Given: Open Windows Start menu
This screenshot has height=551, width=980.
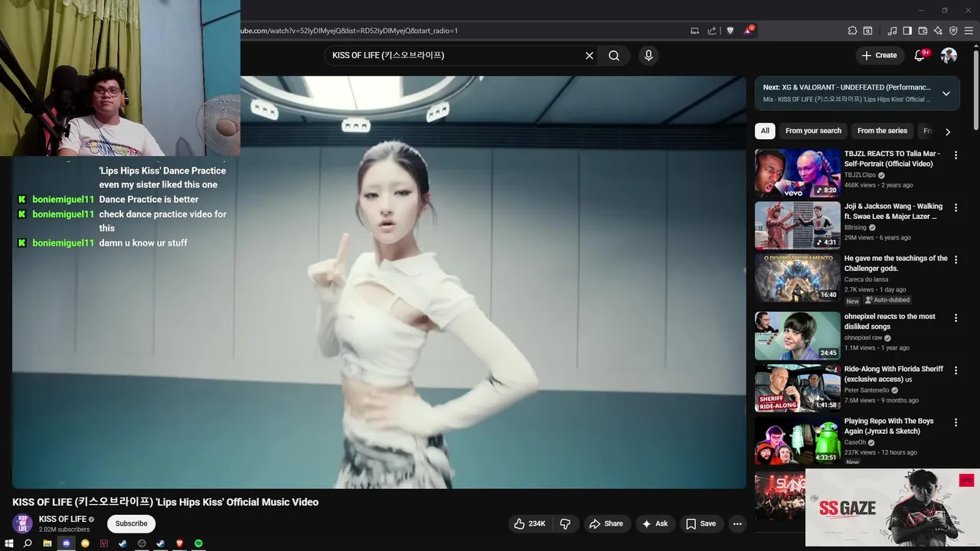Looking at the screenshot, I should click(x=9, y=543).
